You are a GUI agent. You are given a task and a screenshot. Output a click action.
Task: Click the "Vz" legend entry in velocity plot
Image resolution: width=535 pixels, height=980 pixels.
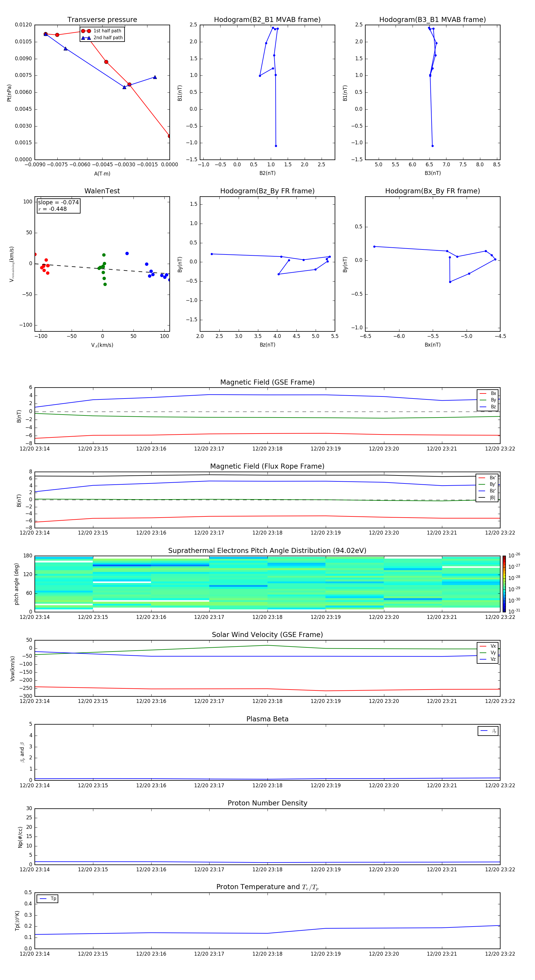pos(488,659)
